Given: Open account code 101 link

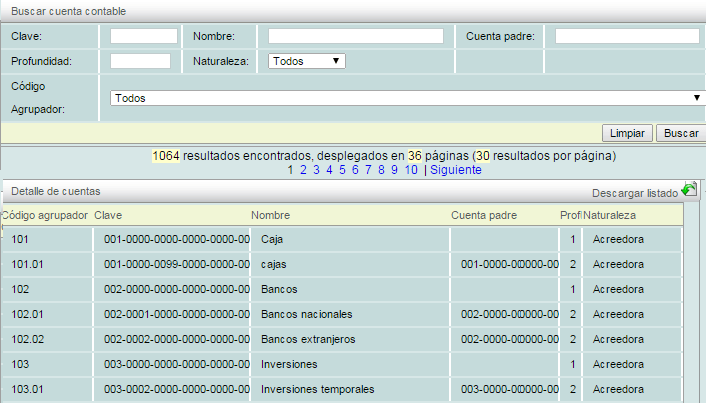Looking at the screenshot, I should pos(20,239).
